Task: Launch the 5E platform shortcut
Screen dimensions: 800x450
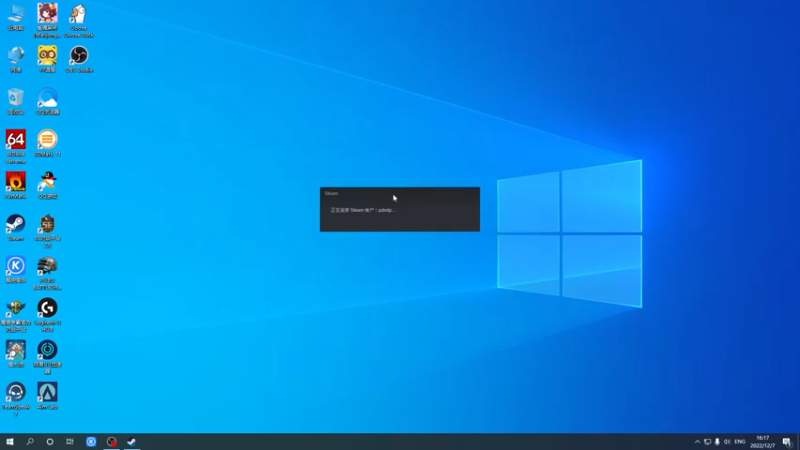Action: click(47, 231)
